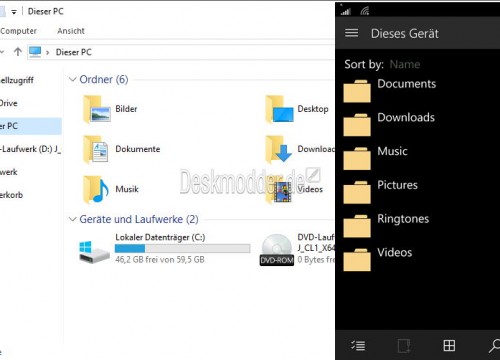Select Dieser PC in the navigation pane

[31, 126]
